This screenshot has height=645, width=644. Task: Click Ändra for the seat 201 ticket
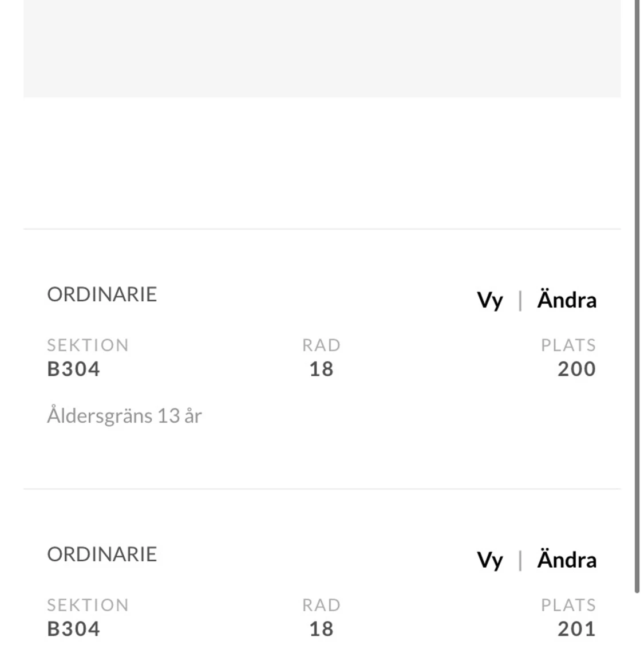[x=567, y=559]
